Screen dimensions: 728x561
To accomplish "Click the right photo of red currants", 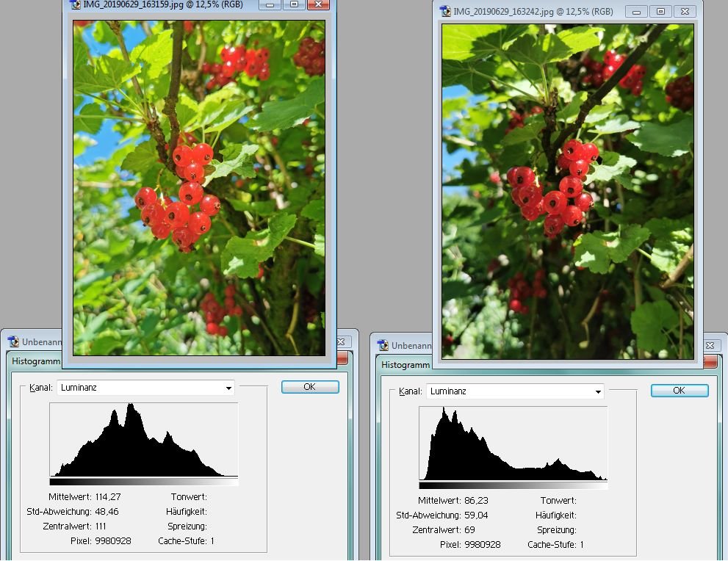I will [x=568, y=192].
